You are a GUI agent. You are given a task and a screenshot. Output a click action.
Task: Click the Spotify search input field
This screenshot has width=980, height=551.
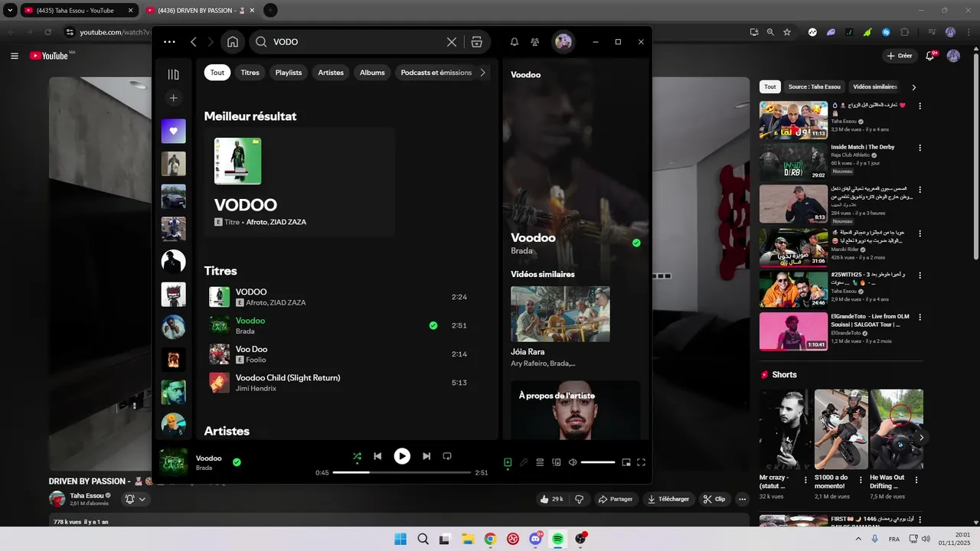(358, 42)
